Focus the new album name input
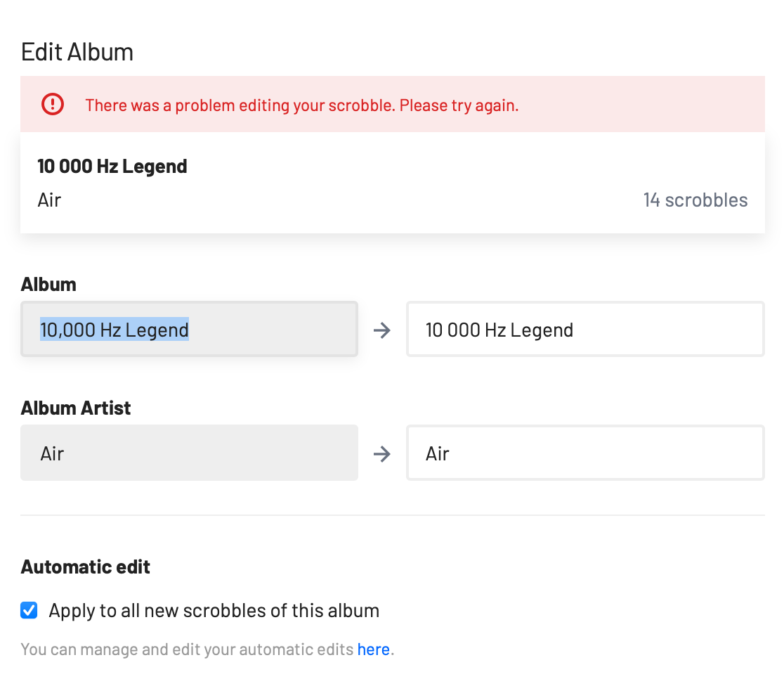 point(584,330)
